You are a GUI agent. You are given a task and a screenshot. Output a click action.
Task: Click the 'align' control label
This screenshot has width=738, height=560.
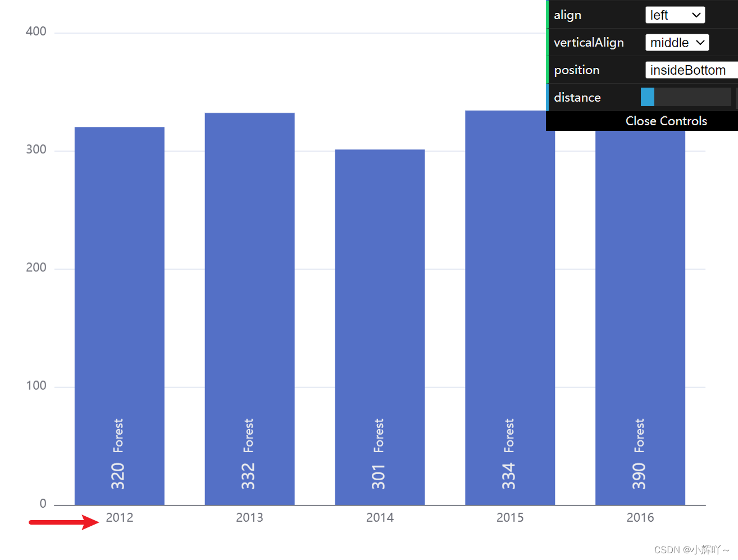[x=567, y=15]
